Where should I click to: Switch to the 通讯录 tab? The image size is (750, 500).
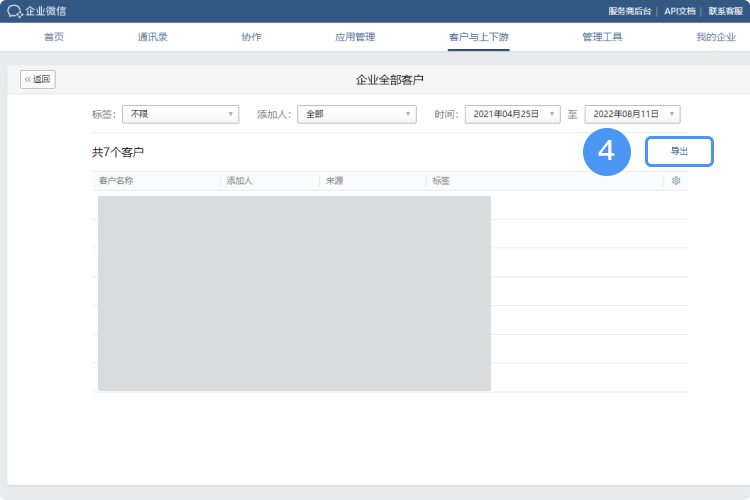(x=153, y=37)
